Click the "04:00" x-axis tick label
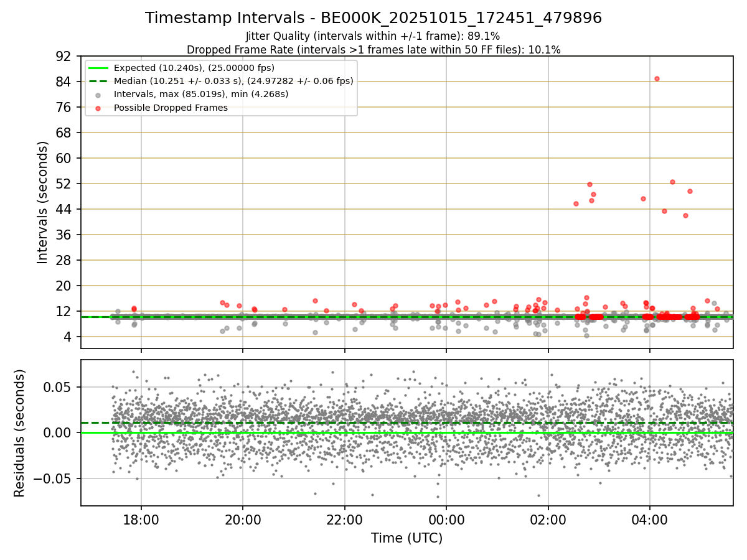 click(x=650, y=519)
